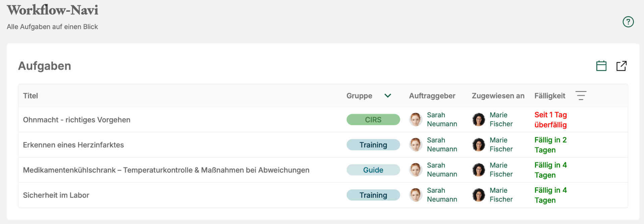Click the Gruppe column header label
The height and width of the screenshot is (224, 644).
[x=359, y=96]
